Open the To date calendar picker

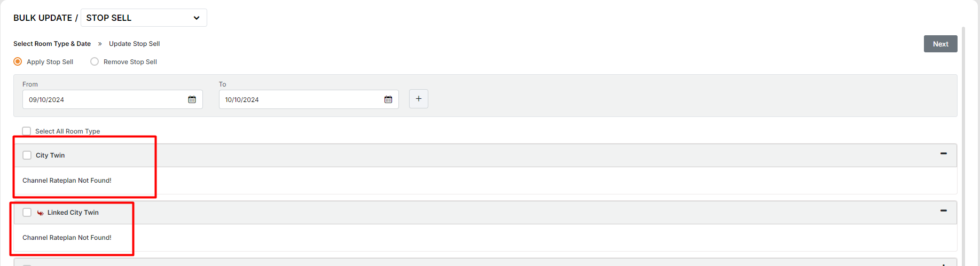point(388,99)
